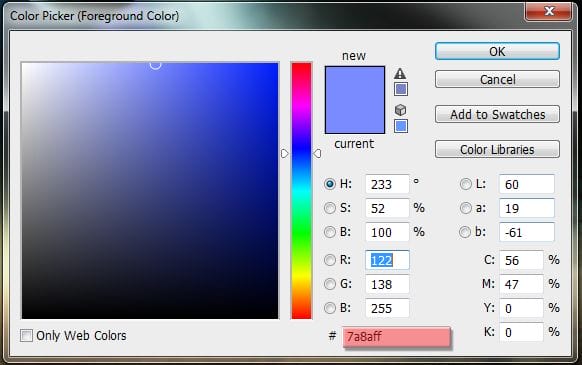Viewport: 582px width, 365px height.
Task: Click the R field showing 122
Action: pyautogui.click(x=387, y=260)
